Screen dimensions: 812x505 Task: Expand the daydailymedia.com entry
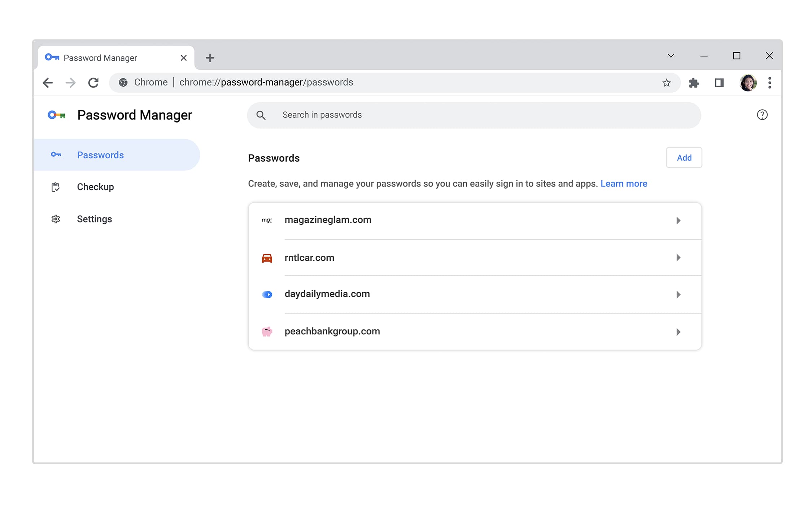pyautogui.click(x=679, y=294)
